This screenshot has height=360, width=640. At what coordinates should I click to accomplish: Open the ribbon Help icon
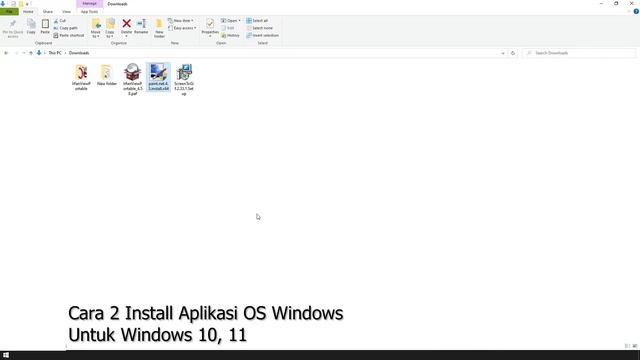pyautogui.click(x=636, y=11)
